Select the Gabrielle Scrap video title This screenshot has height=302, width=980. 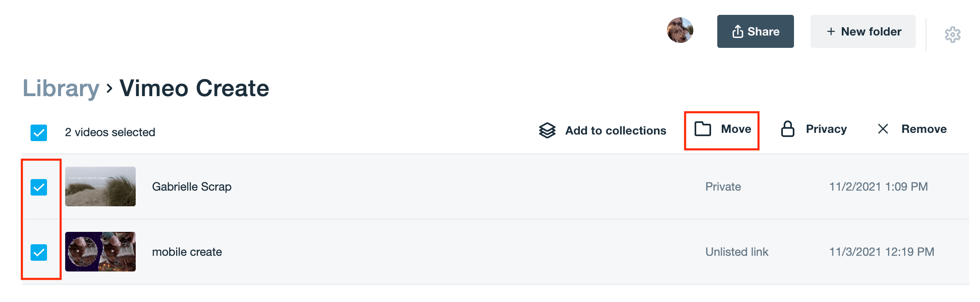click(x=192, y=186)
